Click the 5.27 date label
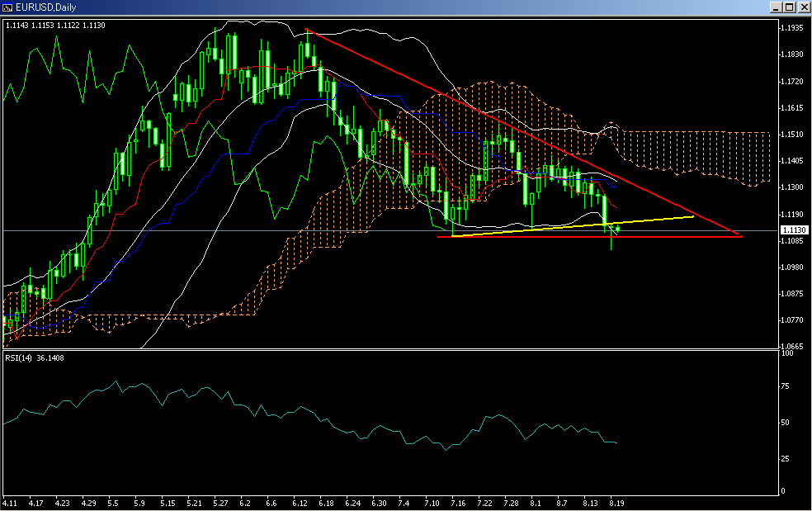 [220, 504]
